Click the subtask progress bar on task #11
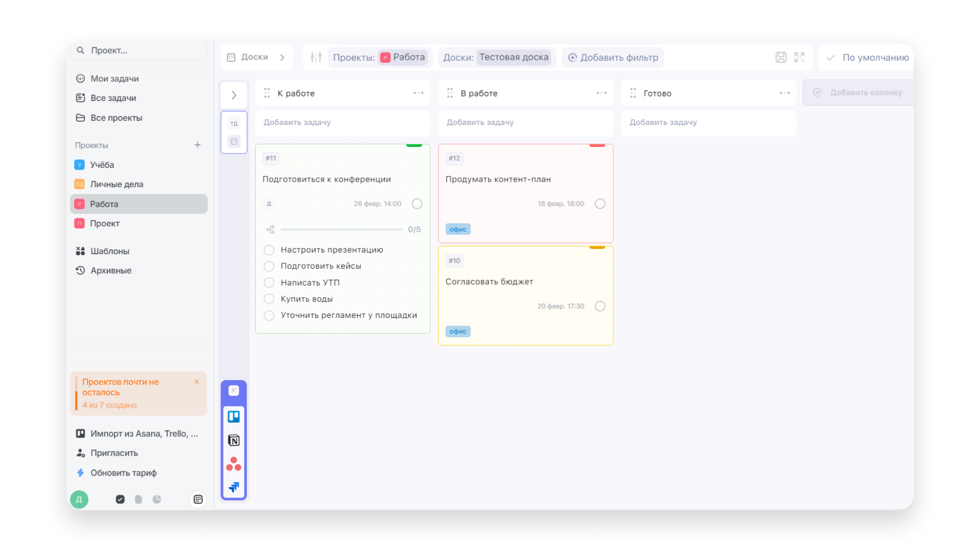 (341, 230)
